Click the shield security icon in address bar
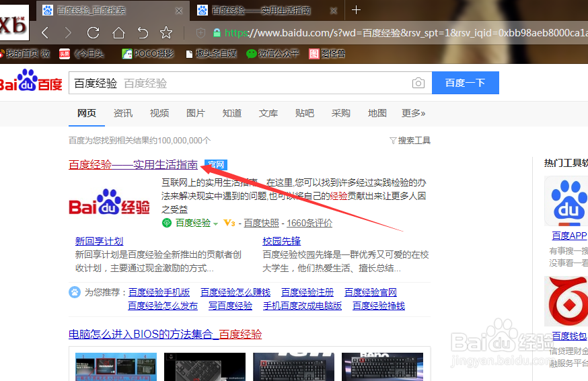The image size is (588, 381). (x=200, y=33)
